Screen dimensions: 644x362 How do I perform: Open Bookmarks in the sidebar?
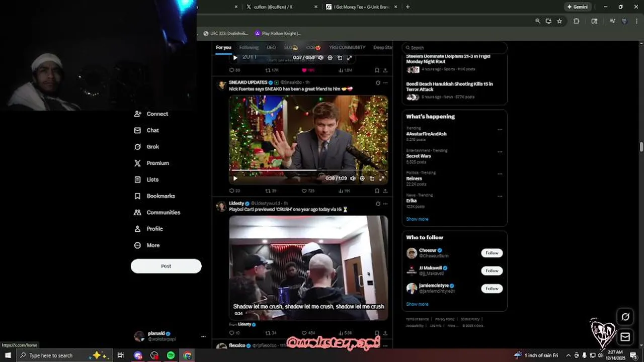154,196
